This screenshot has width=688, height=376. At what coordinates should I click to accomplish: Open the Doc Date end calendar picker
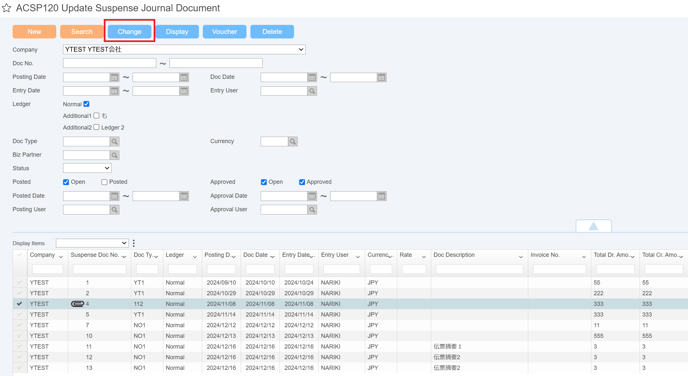pos(381,77)
